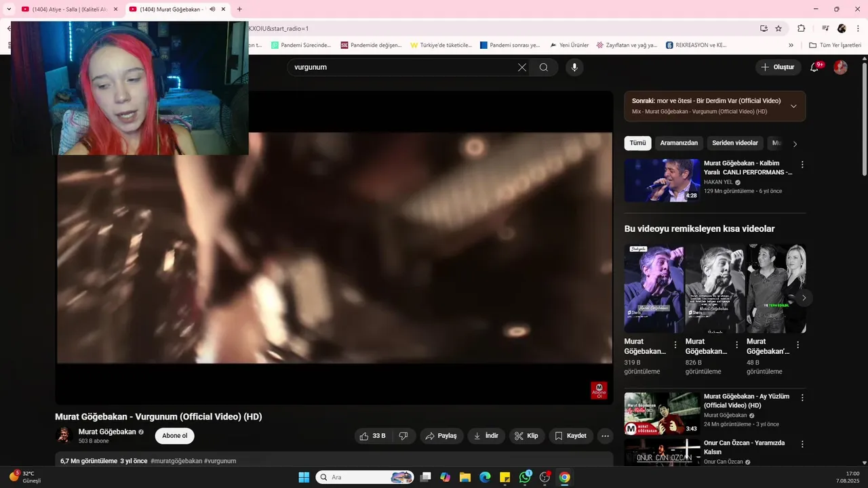Open the 48 B görüntüleme short thumbnail
The height and width of the screenshot is (488, 868).
point(776,289)
